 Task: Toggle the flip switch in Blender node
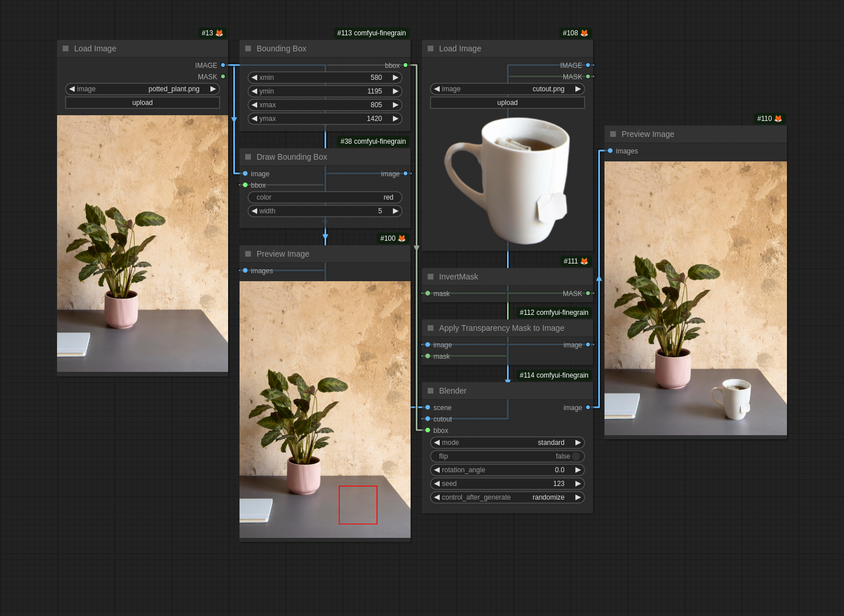(x=576, y=456)
